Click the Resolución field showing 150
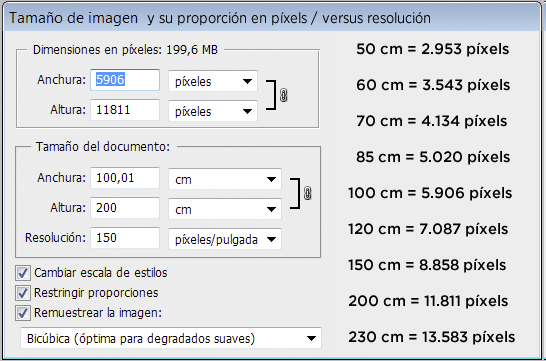The width and height of the screenshot is (546, 361). 125,238
